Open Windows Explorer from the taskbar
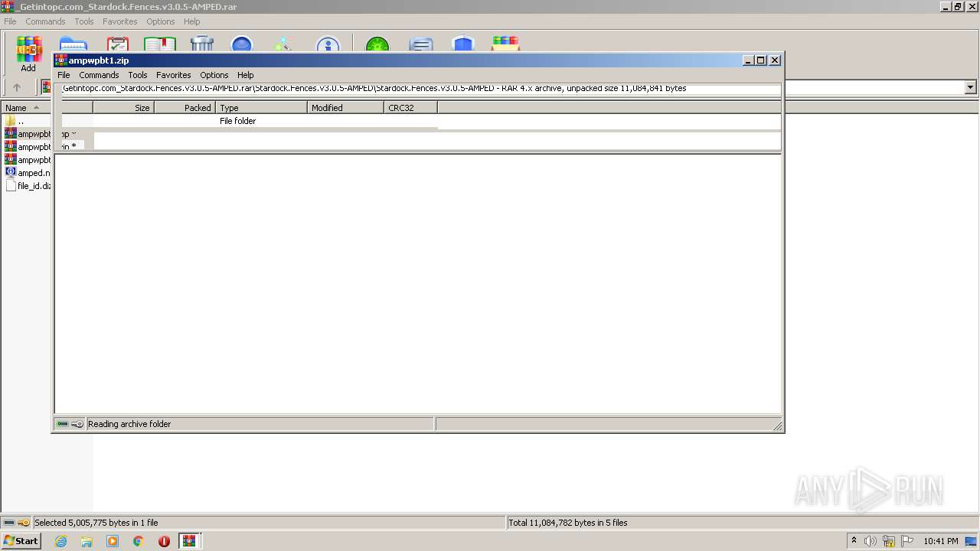The image size is (980, 551). [x=87, y=541]
